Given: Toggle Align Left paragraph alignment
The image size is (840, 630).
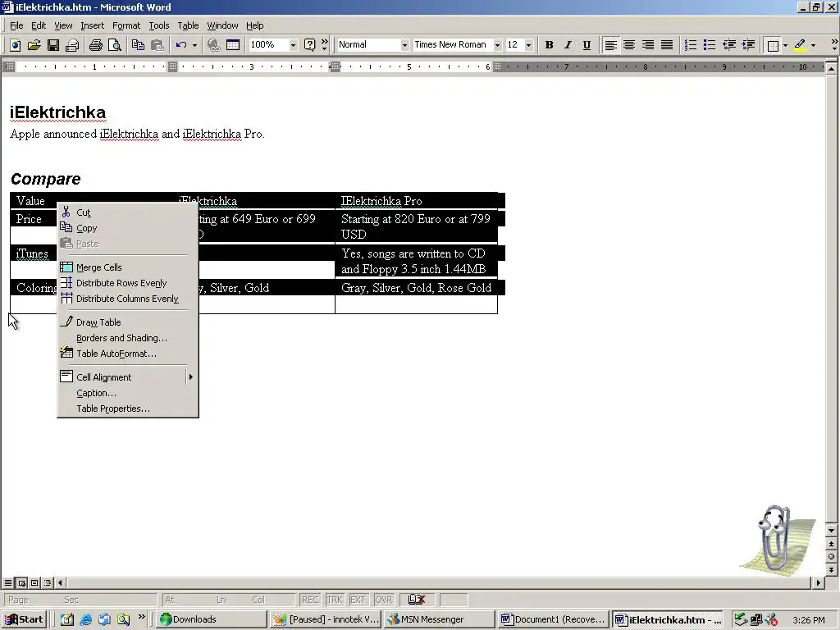Looking at the screenshot, I should coord(610,45).
